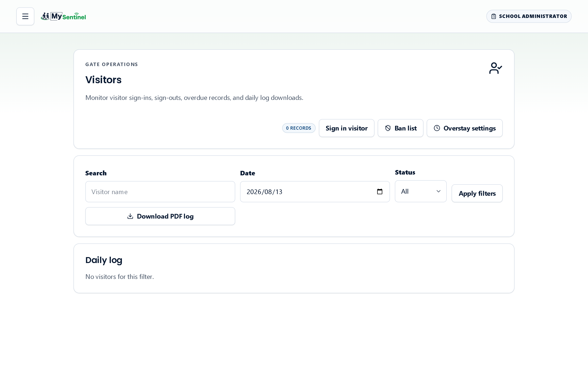Image resolution: width=588 pixels, height=367 pixels.
Task: Open the hamburger navigation menu
Action: [25, 16]
